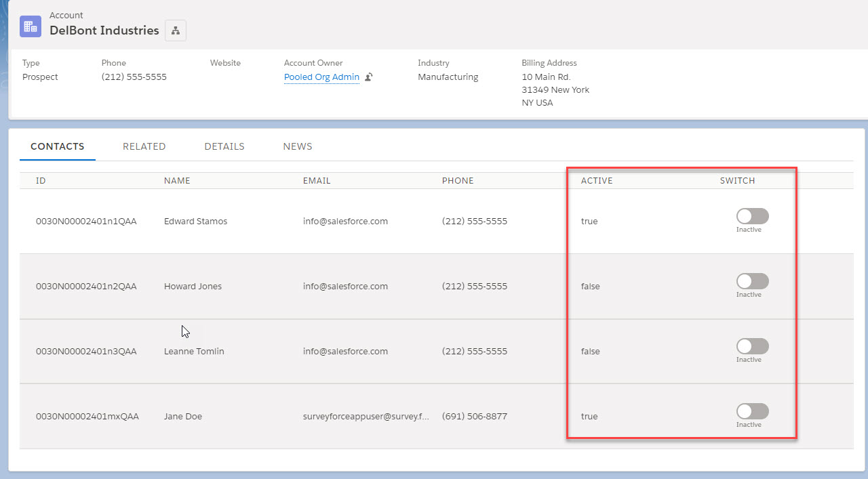The image size is (868, 479).
Task: Click the Switch column header
Action: tap(737, 181)
